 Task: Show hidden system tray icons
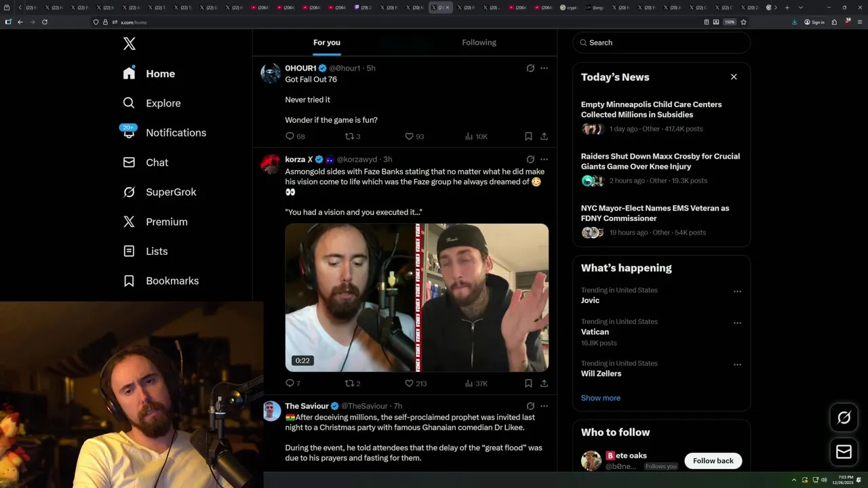click(794, 480)
